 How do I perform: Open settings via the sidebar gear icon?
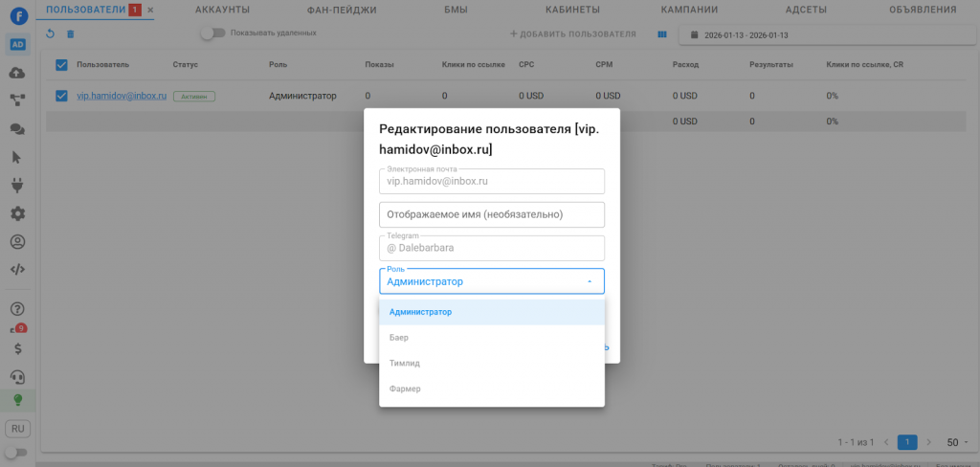point(17,213)
